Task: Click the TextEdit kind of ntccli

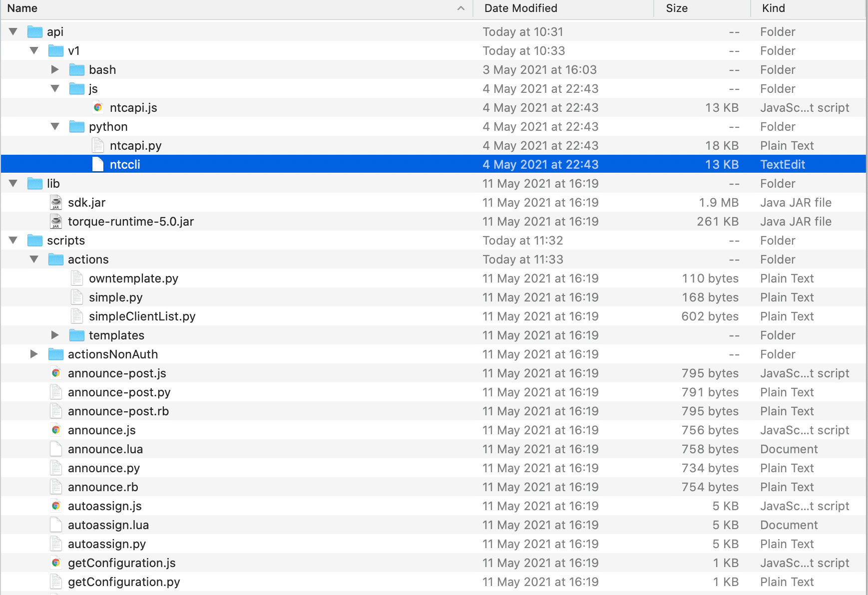Action: [783, 165]
